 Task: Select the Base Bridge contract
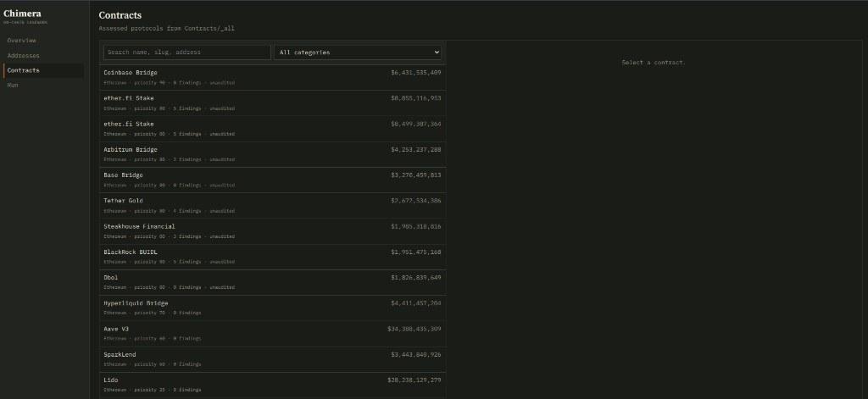click(272, 180)
